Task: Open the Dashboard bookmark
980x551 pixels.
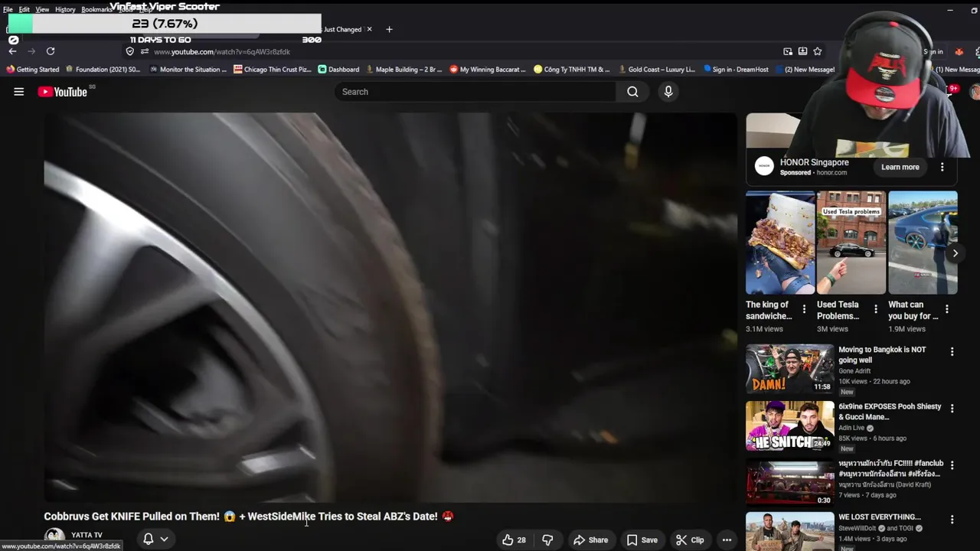Action: coord(338,70)
